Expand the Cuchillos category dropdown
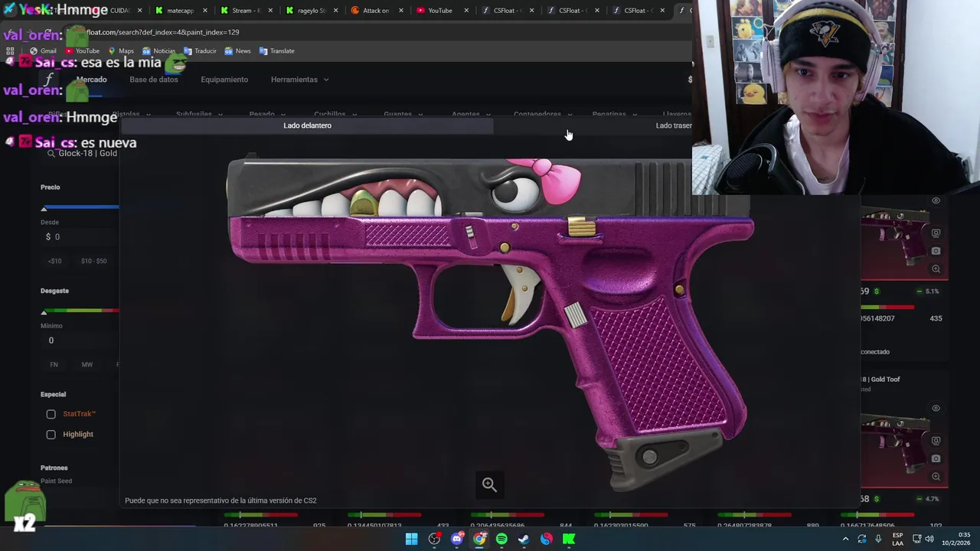 [x=335, y=114]
